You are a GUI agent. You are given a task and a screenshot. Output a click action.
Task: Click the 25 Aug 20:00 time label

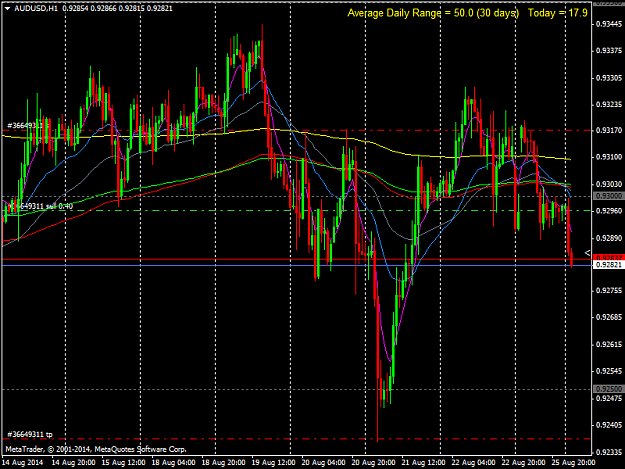click(573, 463)
